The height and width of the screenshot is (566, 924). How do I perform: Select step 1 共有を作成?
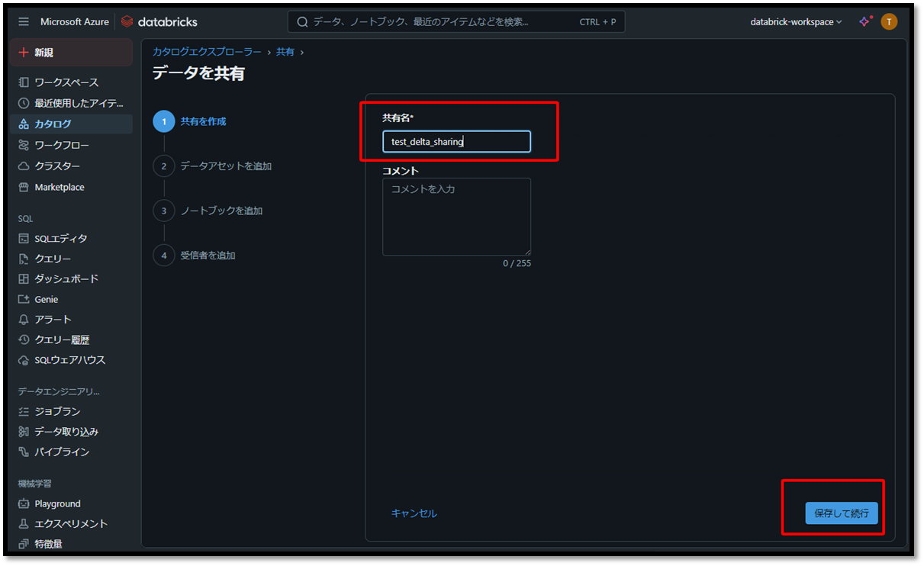(191, 121)
